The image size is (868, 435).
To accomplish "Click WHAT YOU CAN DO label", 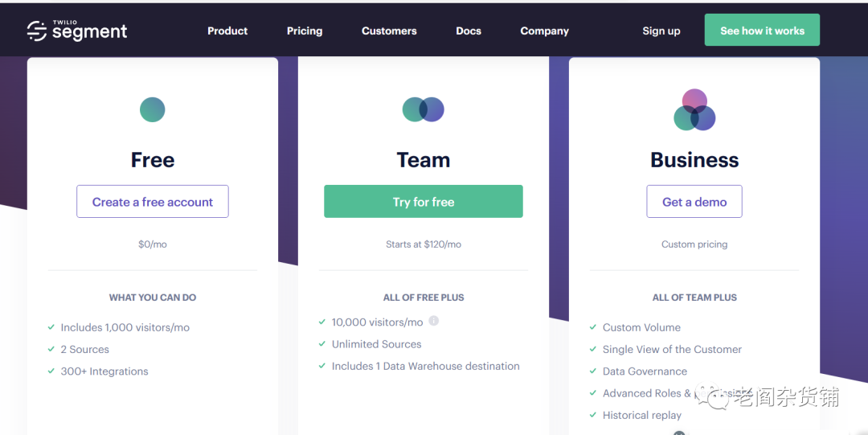I will (x=152, y=298).
